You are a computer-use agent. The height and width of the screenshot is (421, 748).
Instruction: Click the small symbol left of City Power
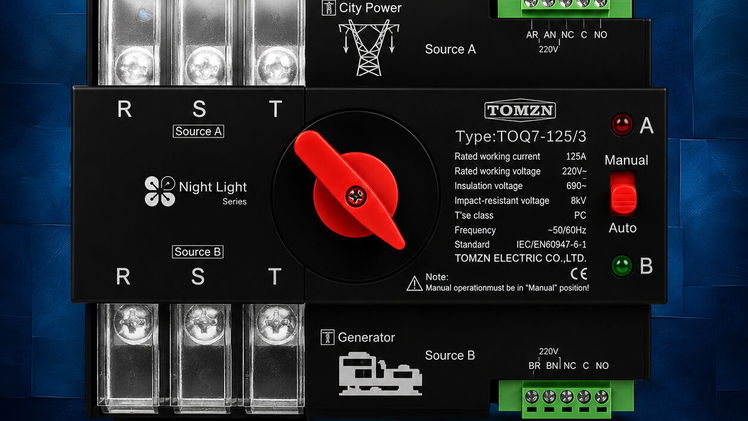(328, 8)
